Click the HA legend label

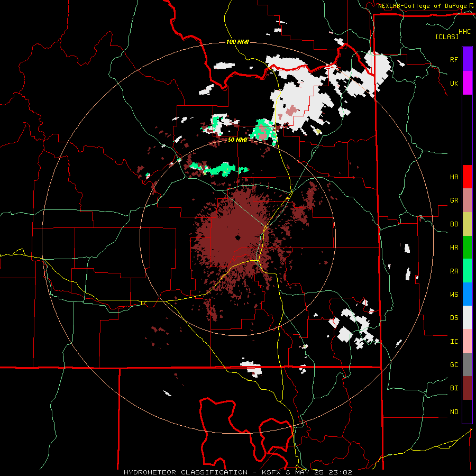[x=454, y=177]
